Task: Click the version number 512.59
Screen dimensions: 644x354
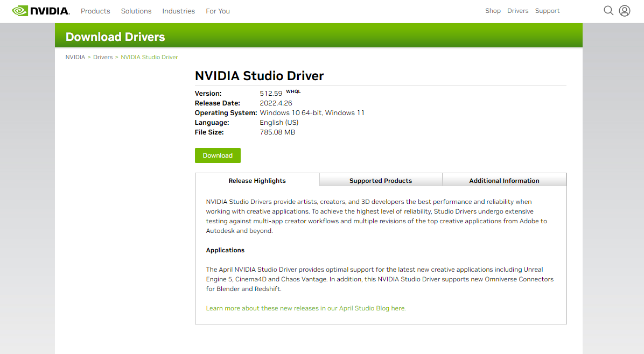Action: 271,94
